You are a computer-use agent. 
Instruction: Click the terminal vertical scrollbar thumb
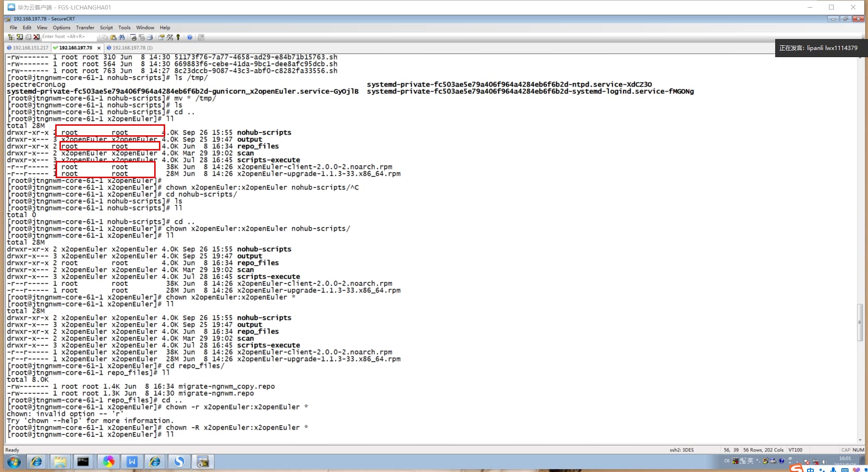pos(859,322)
